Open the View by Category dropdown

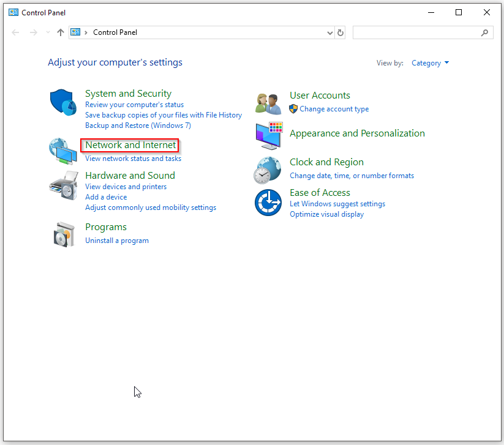tap(430, 63)
